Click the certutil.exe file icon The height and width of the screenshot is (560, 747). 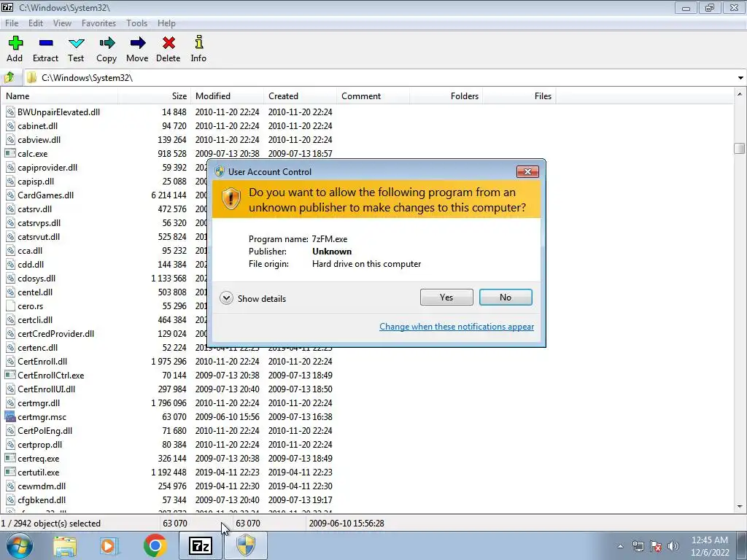[x=10, y=472]
